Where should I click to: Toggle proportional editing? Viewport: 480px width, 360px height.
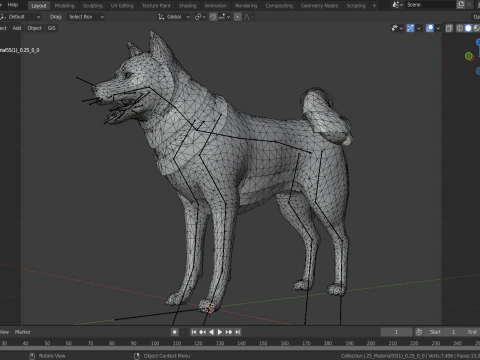click(x=237, y=17)
